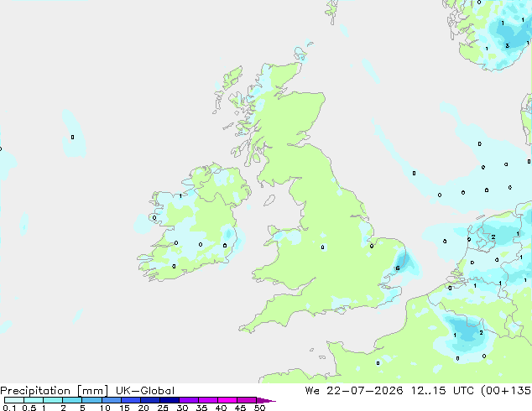Click legend label '0.5'
The height and width of the screenshot is (411, 532).
pos(29,408)
